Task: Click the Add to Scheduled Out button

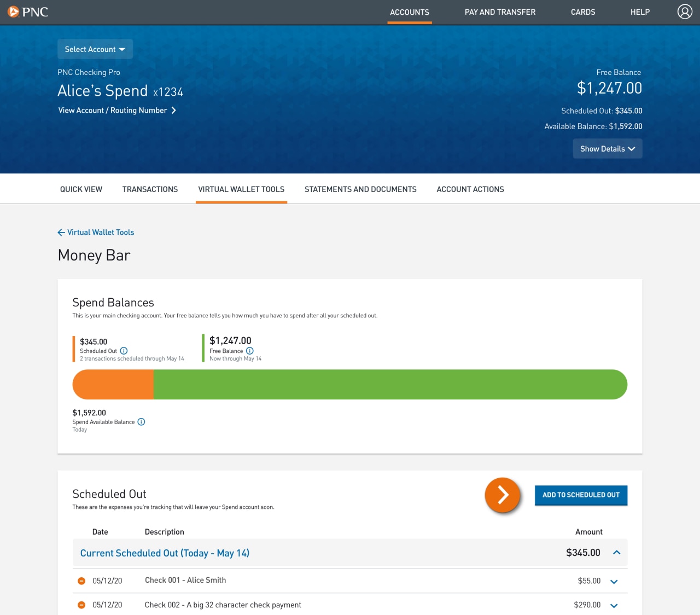Action: pyautogui.click(x=581, y=495)
